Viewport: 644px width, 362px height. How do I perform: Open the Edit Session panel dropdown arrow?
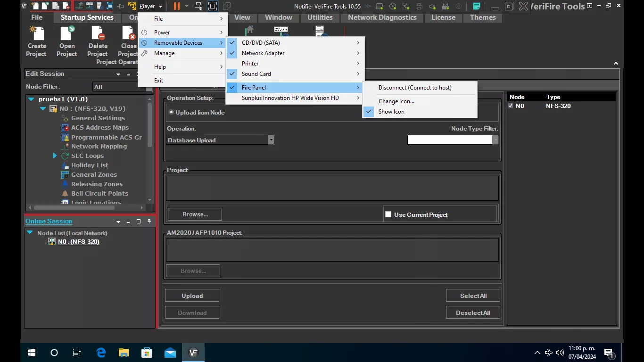118,74
